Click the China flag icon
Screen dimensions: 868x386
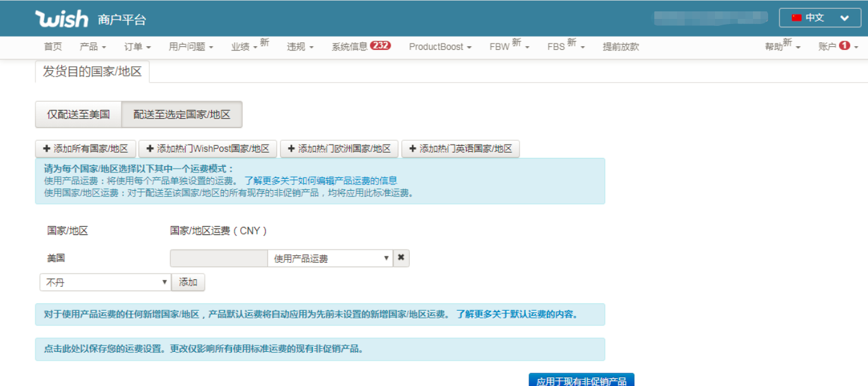[797, 18]
